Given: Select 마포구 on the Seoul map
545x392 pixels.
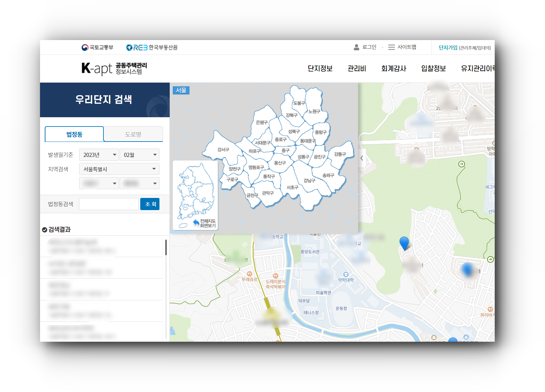Looking at the screenshot, I should [x=255, y=151].
